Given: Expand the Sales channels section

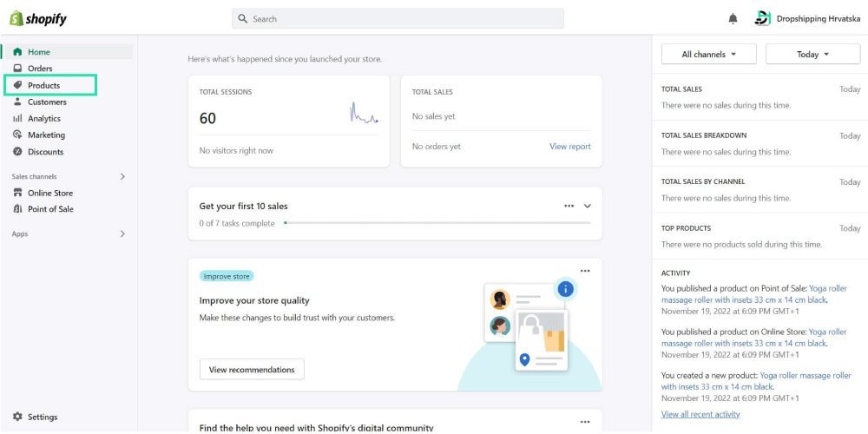Looking at the screenshot, I should 122,176.
